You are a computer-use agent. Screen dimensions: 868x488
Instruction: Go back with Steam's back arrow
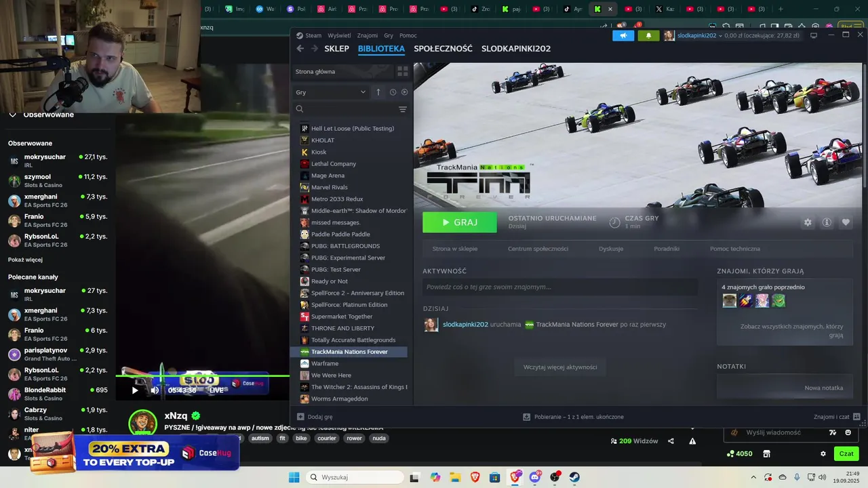coord(300,49)
